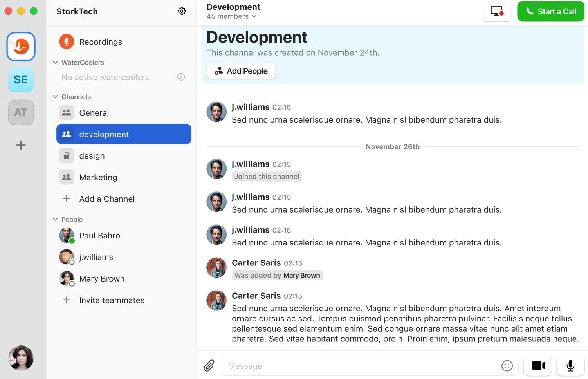
Task: Switch to the SE workspace
Action: 21,79
